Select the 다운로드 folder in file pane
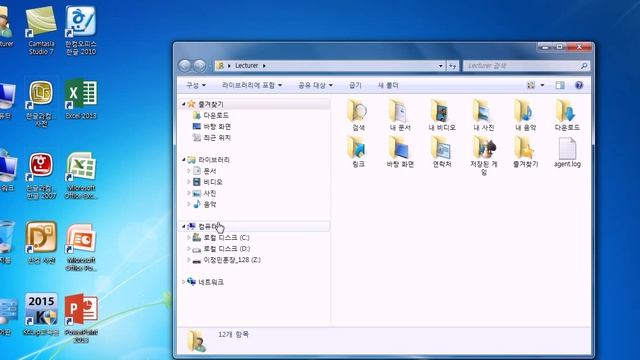The width and height of the screenshot is (640, 360). point(567,116)
